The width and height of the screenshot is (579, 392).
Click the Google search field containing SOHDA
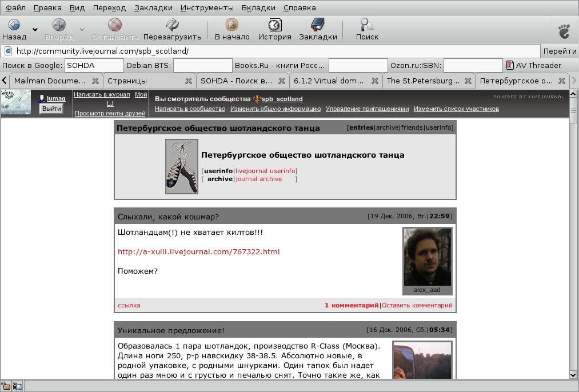(x=94, y=65)
